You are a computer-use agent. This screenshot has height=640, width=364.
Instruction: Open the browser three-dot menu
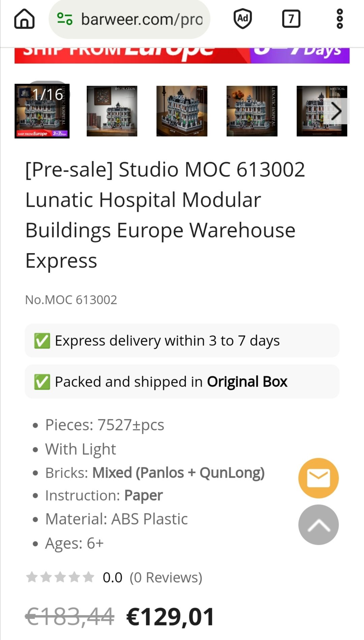(340, 19)
